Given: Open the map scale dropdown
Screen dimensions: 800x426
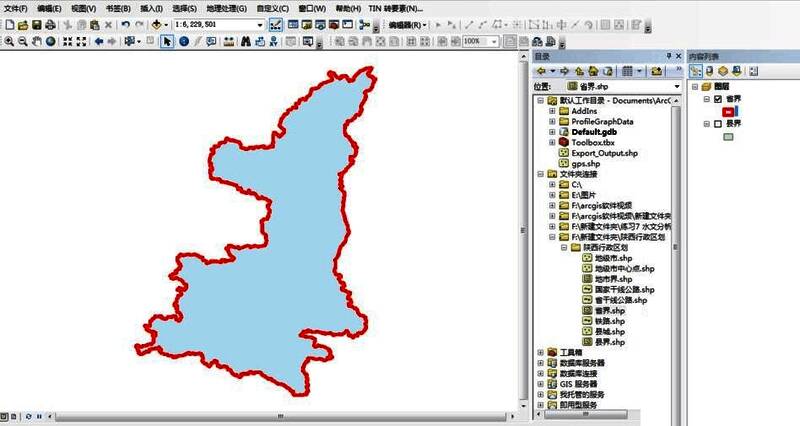Looking at the screenshot, I should pyautogui.click(x=260, y=24).
